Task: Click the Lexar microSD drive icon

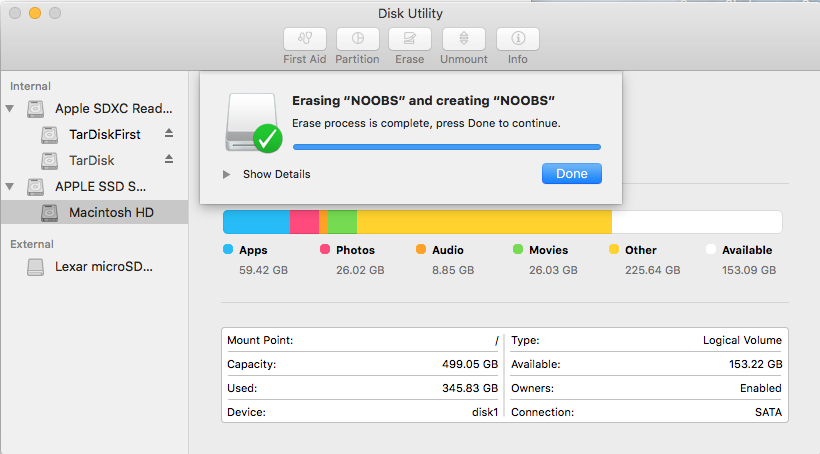Action: [x=36, y=267]
